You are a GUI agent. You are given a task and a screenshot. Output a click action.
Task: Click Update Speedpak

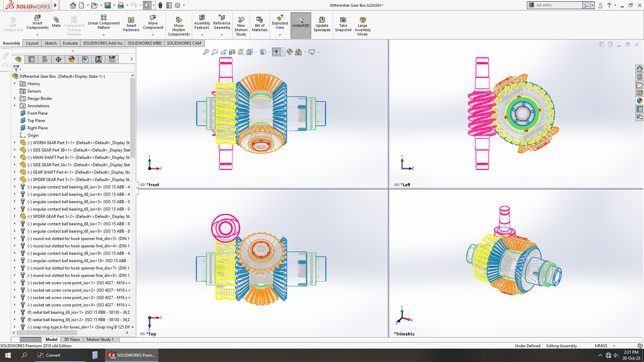click(322, 24)
